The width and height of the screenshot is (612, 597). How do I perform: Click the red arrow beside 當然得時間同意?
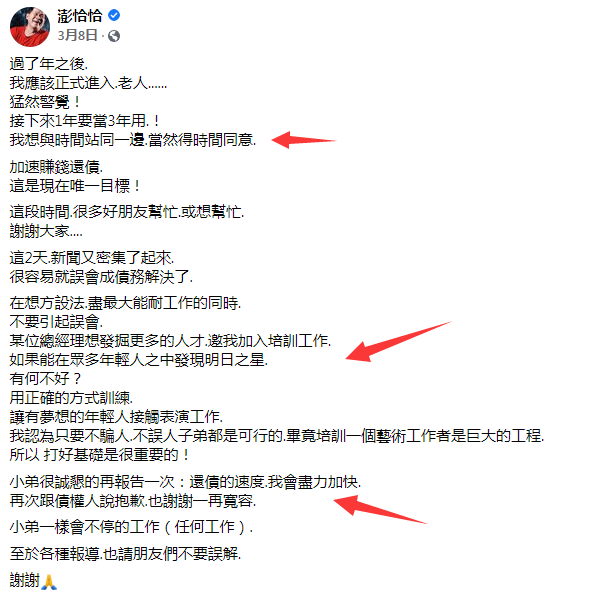click(x=304, y=140)
